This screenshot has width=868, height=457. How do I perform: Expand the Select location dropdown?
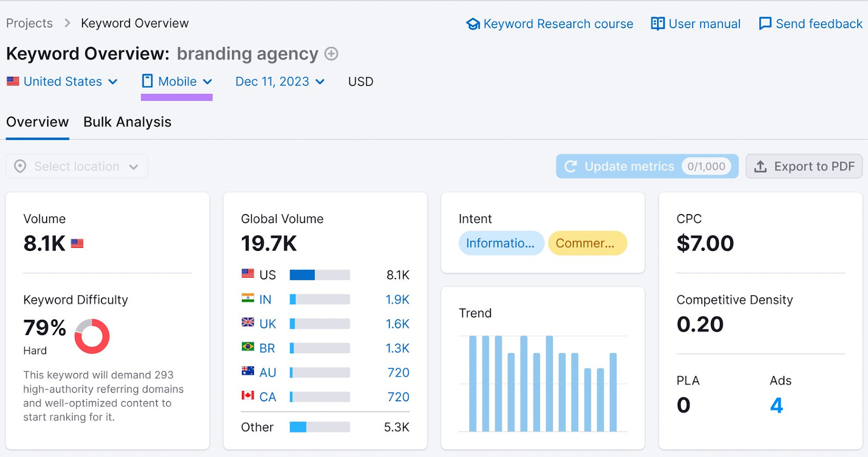[x=76, y=166]
